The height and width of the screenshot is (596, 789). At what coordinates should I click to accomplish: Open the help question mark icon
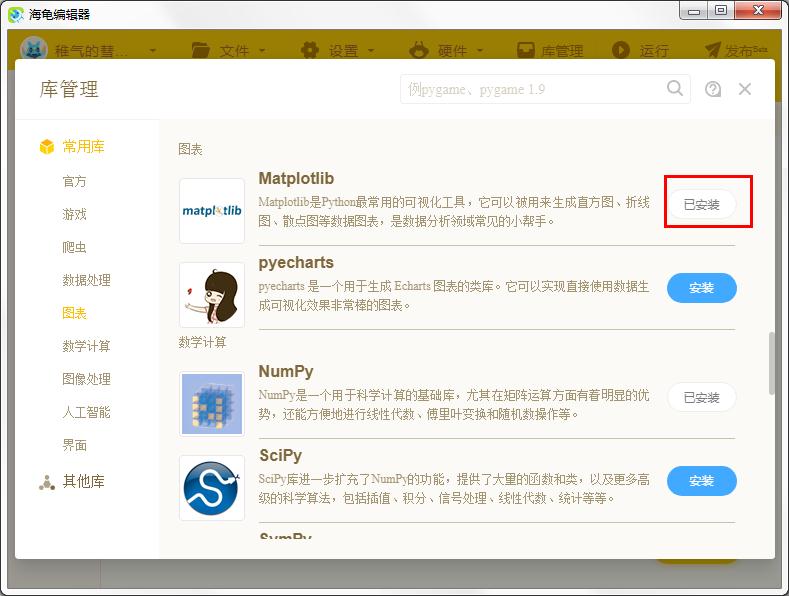tap(713, 89)
